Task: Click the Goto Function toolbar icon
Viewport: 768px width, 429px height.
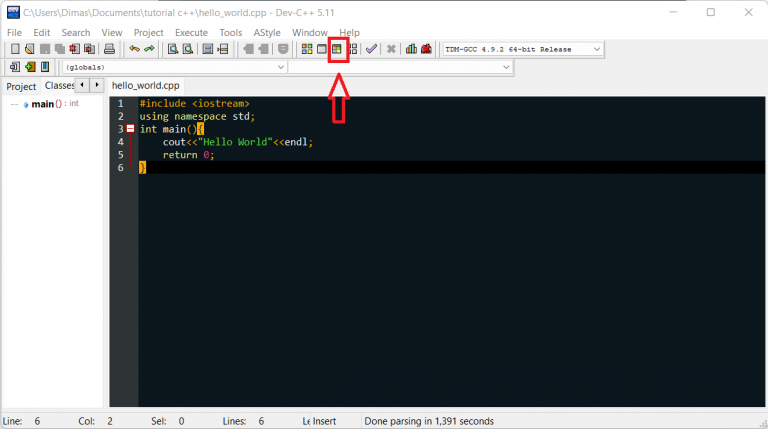Action: point(208,49)
